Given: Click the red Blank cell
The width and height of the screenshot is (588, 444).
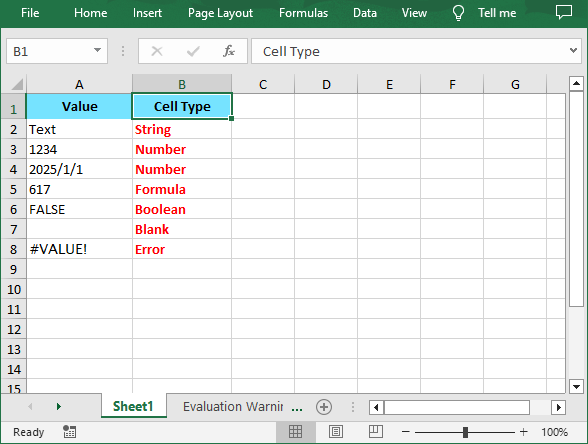Looking at the screenshot, I should pyautogui.click(x=182, y=229).
